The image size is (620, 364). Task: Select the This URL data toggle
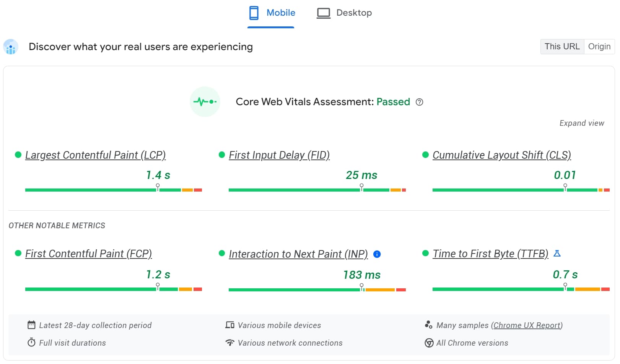coord(562,46)
